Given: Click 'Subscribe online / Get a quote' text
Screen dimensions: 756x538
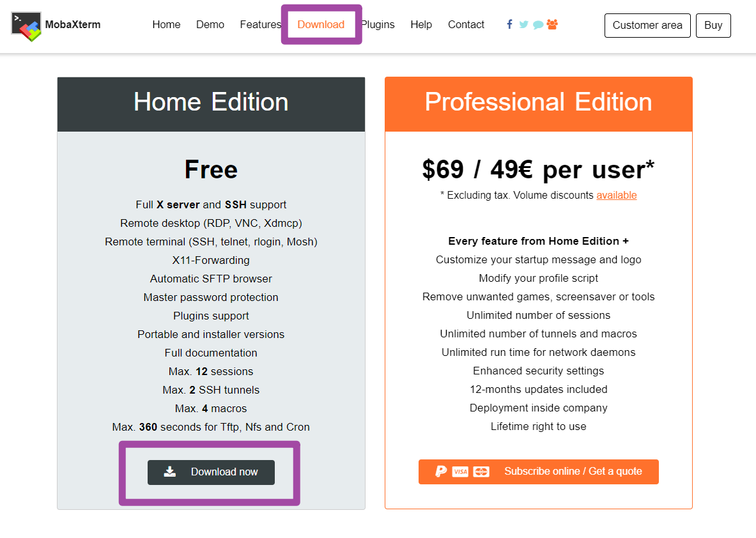Looking at the screenshot, I should point(573,472).
